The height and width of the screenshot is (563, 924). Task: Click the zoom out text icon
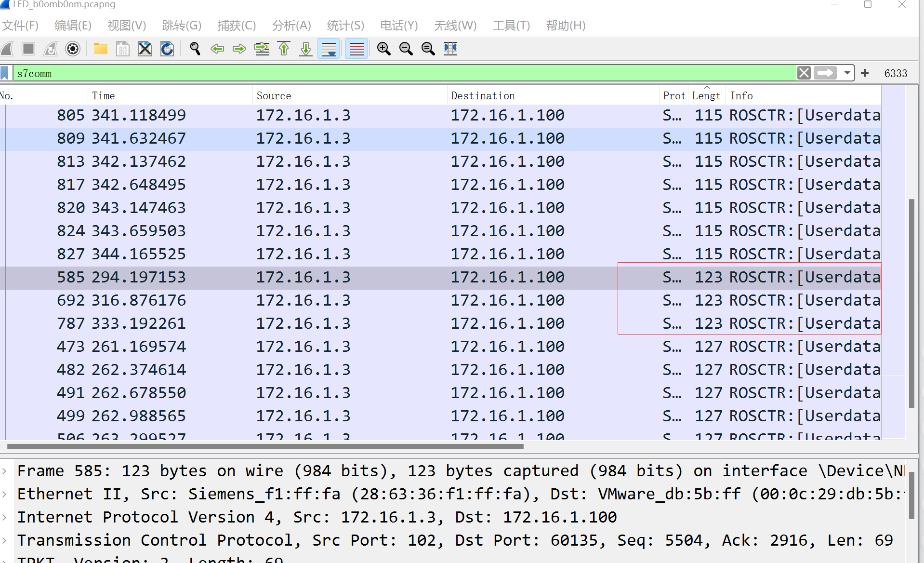(406, 49)
